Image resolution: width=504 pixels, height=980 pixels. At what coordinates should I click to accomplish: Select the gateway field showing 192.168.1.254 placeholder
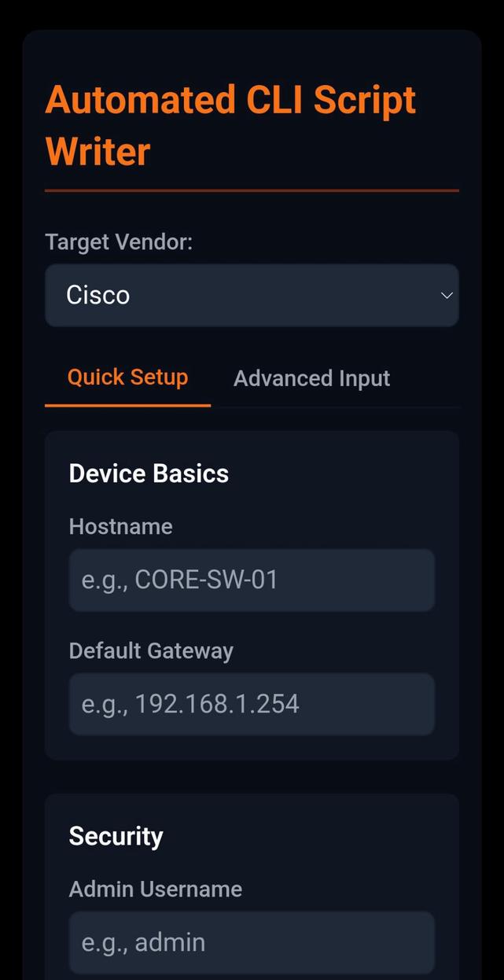[x=252, y=704]
